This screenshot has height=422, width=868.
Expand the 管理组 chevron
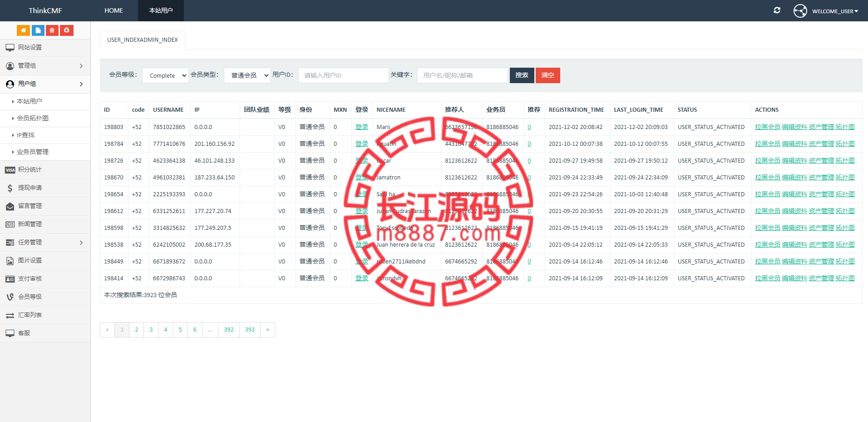pyautogui.click(x=81, y=66)
